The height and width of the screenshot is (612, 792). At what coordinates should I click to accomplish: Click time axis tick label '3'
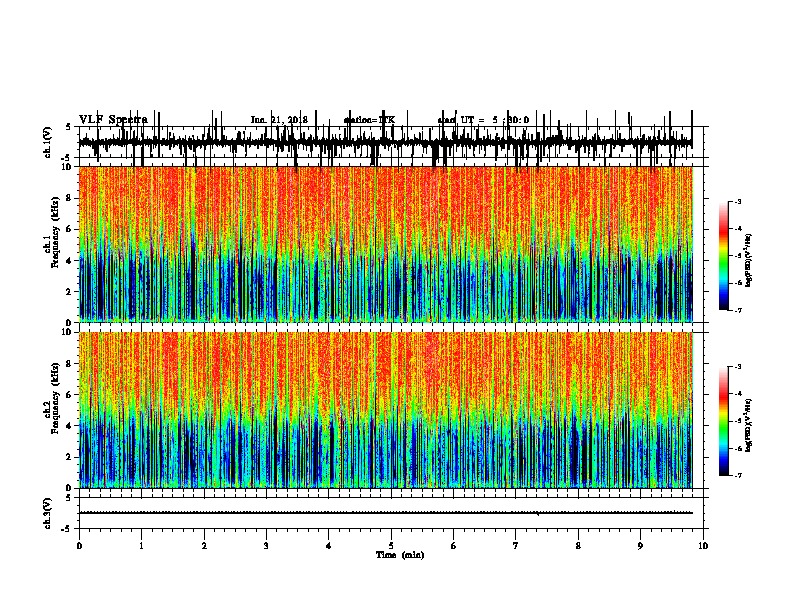pos(266,546)
